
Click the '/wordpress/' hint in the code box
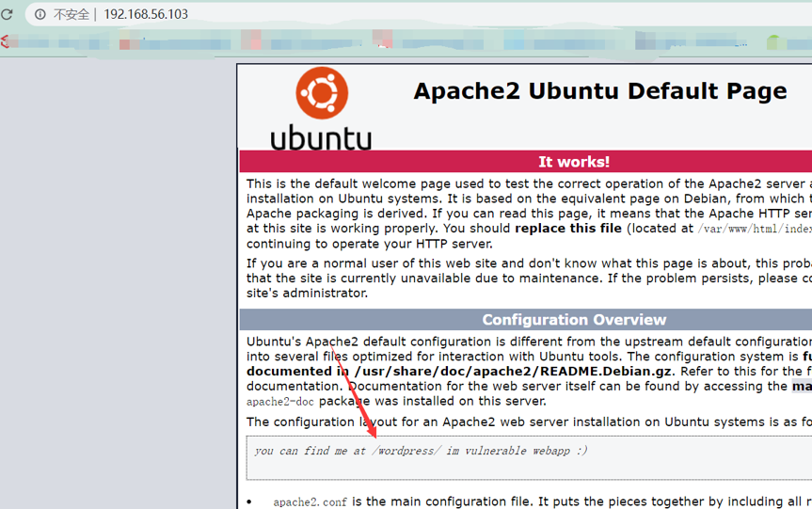(x=407, y=451)
